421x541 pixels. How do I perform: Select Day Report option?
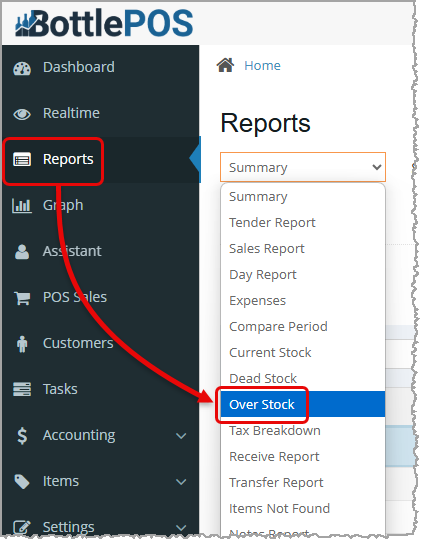coord(303,275)
